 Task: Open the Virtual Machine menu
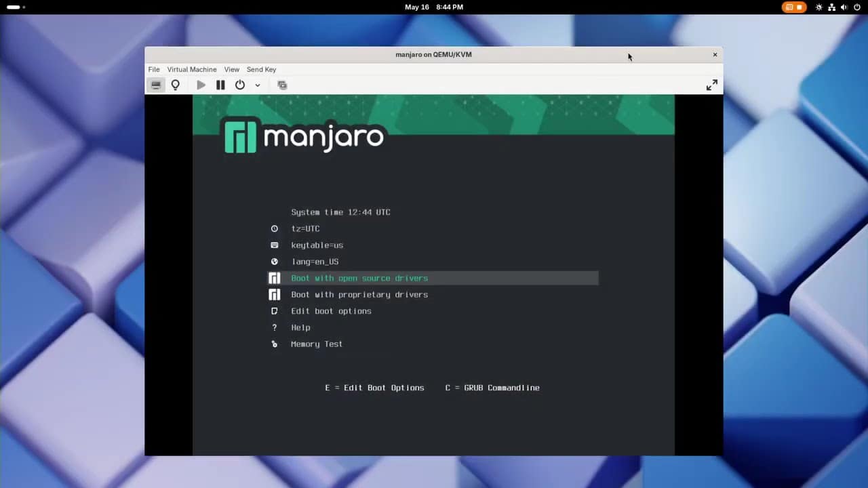(x=192, y=69)
